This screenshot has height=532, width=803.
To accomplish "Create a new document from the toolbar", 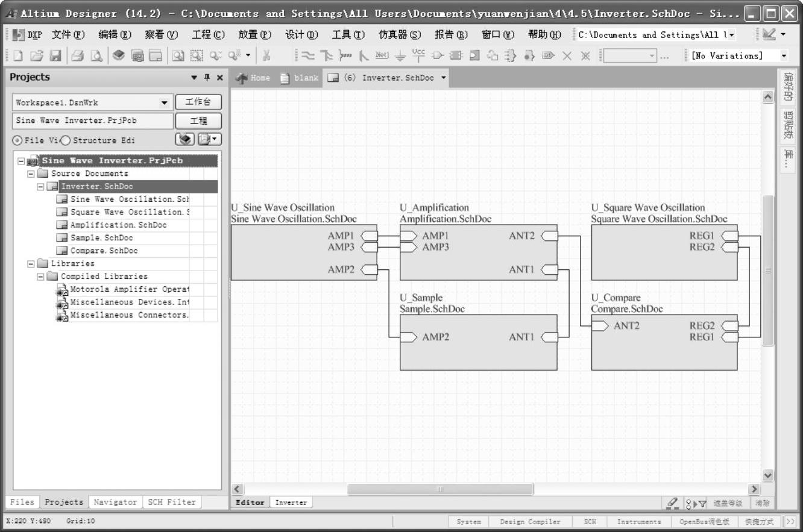I will point(18,56).
